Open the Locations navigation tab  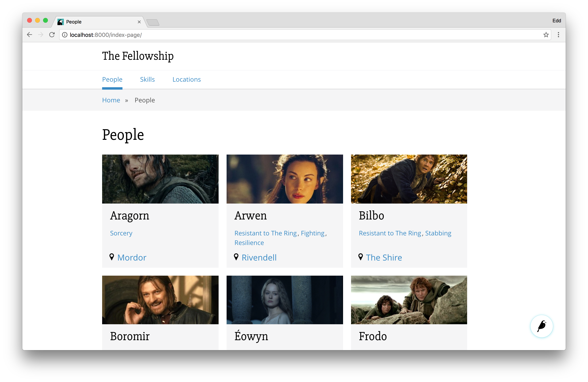point(186,79)
